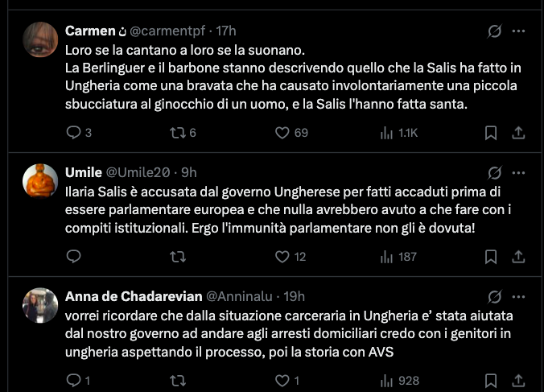The height and width of the screenshot is (392, 544).
Task: View analytics for Carmen's 1.1K views tweet
Action: point(386,133)
